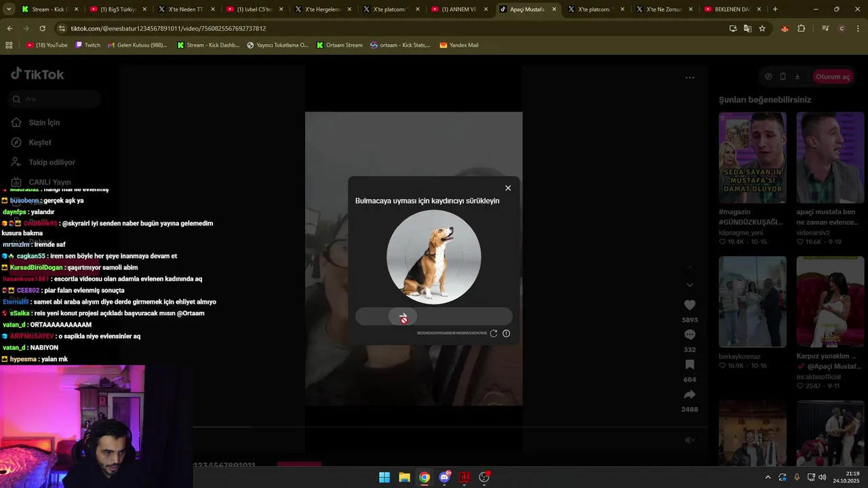The image size is (868, 488).
Task: Show hidden system tray icons
Action: coord(768,477)
